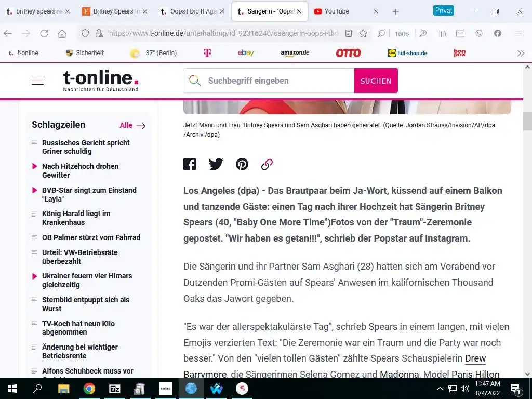Open 7-Zip from taskbar
Screen dimensions: 532x399
[x=115, y=389]
